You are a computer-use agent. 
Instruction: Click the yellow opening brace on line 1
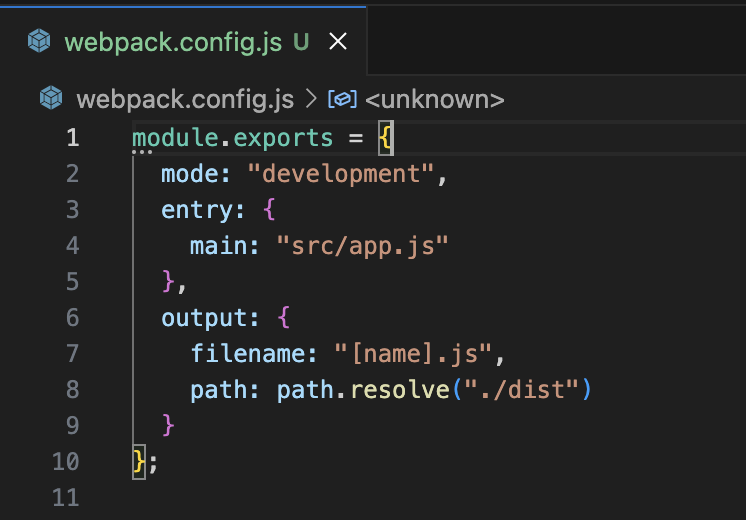[385, 138]
